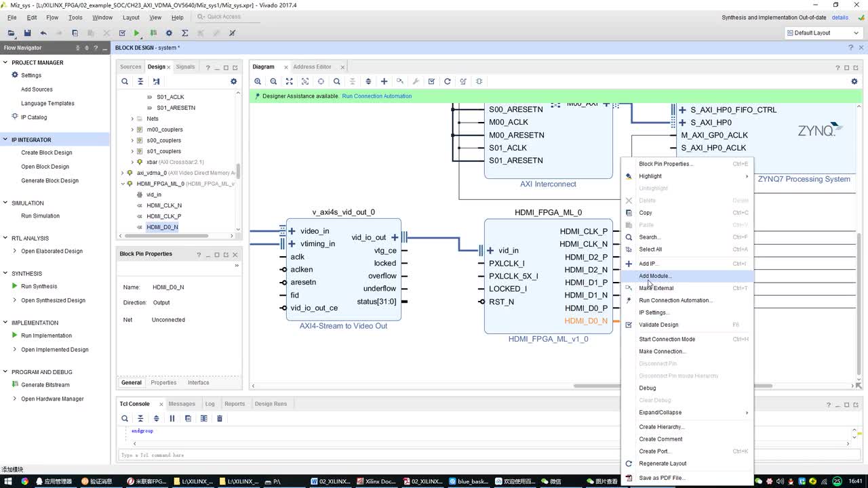This screenshot has height=488, width=868.
Task: Click the blue_bask taskbar item
Action: coord(469,481)
